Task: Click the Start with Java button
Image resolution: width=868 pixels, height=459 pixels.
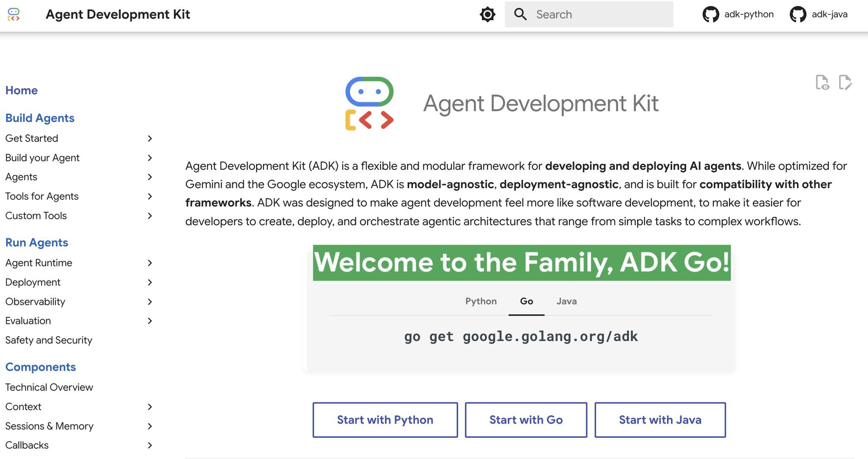Action: coord(660,420)
